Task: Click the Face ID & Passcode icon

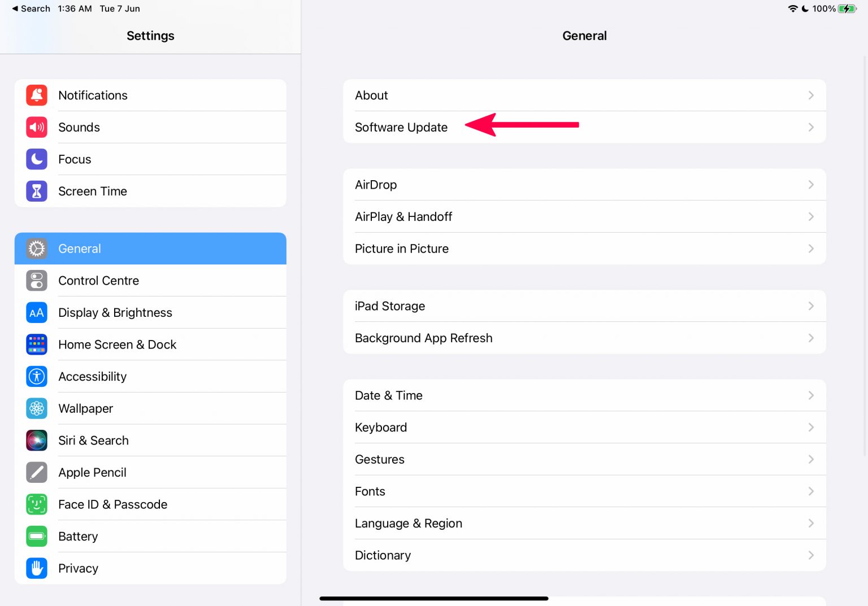Action: 36,504
